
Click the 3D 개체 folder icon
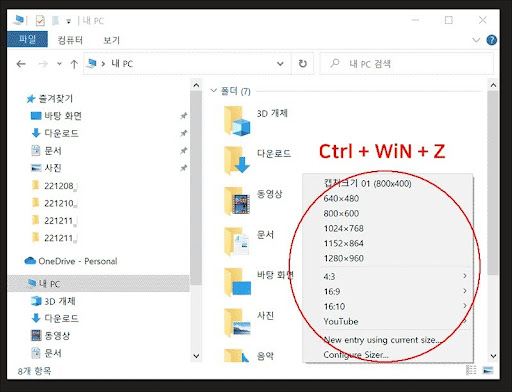pos(237,121)
